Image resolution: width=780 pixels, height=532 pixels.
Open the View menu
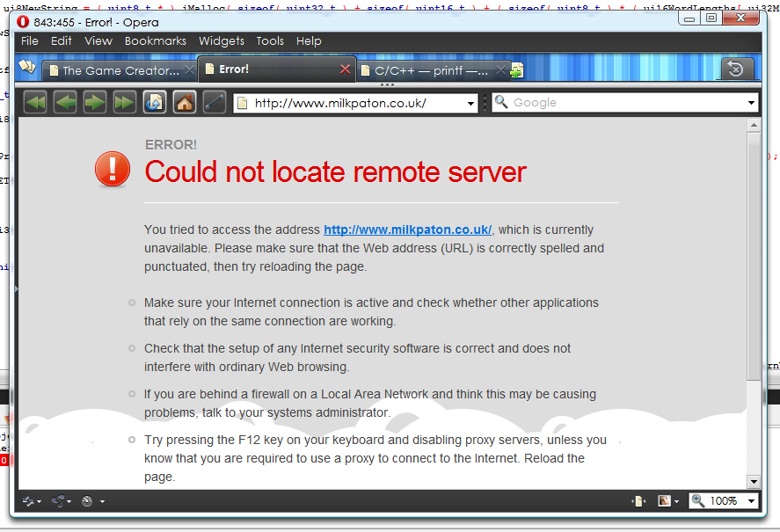click(x=98, y=41)
